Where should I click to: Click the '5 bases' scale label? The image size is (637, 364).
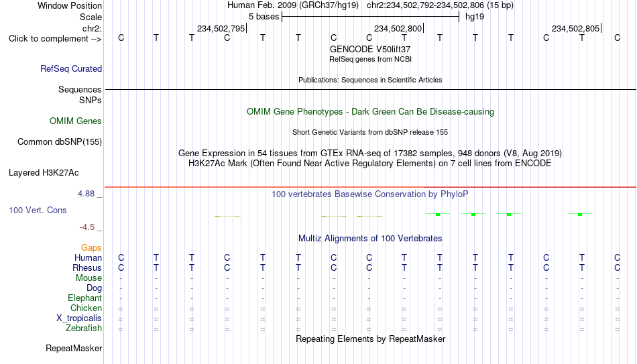(264, 17)
